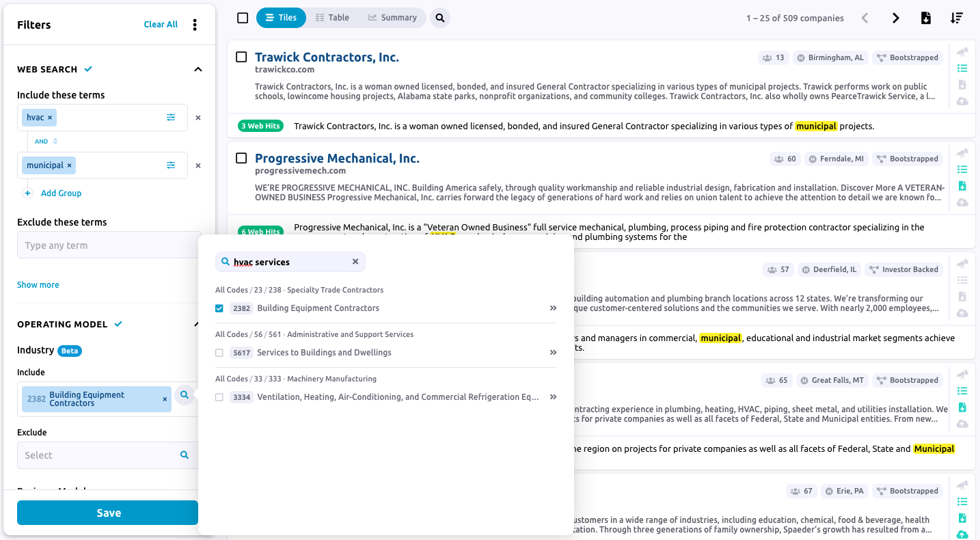Viewport: 980px width, 540px height.
Task: Click green file icon on Great Falls, MT card
Action: coord(962,407)
